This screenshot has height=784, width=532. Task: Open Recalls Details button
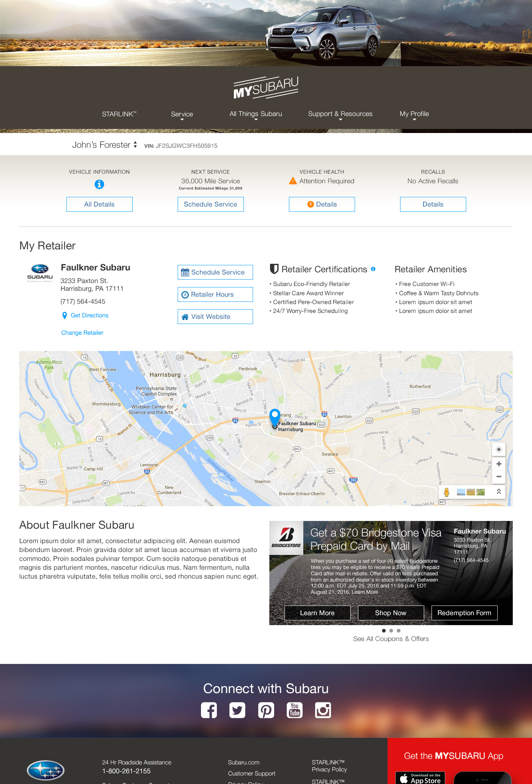[433, 204]
